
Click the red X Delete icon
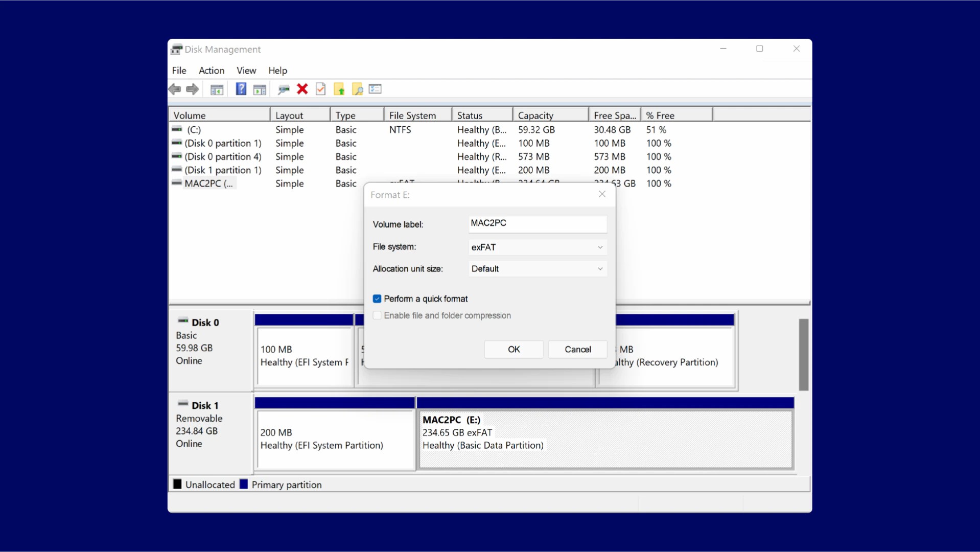302,89
